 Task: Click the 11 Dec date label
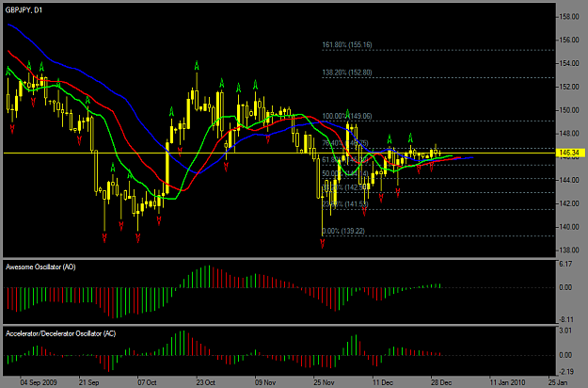383,382
